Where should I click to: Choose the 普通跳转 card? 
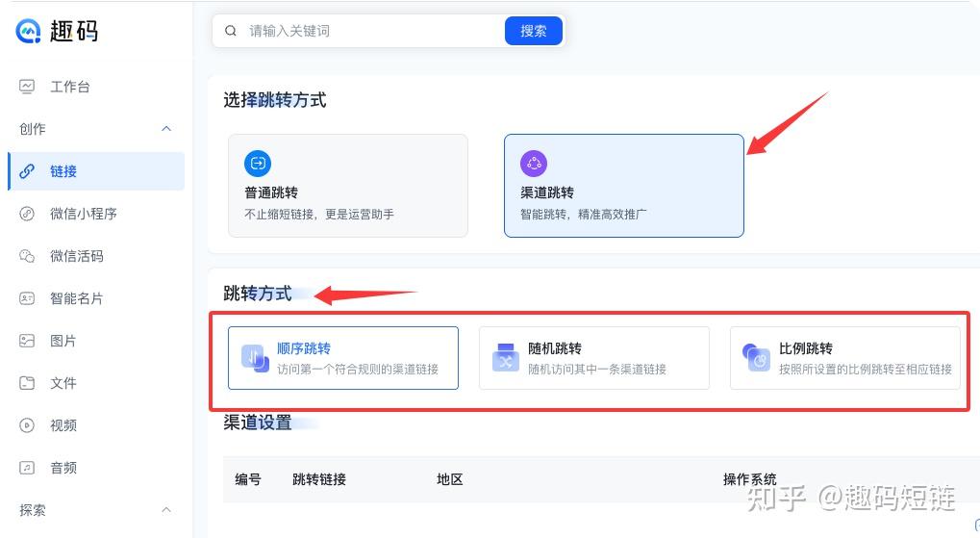coord(348,186)
